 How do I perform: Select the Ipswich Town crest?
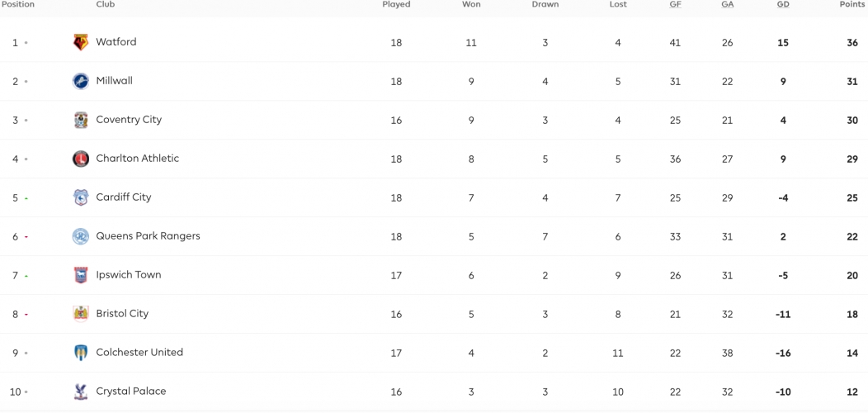pyautogui.click(x=81, y=275)
